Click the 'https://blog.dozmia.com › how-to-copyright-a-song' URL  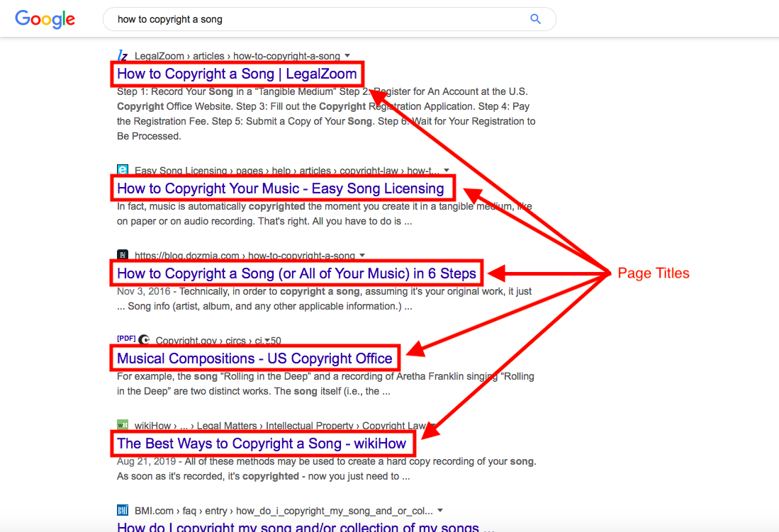coord(245,256)
